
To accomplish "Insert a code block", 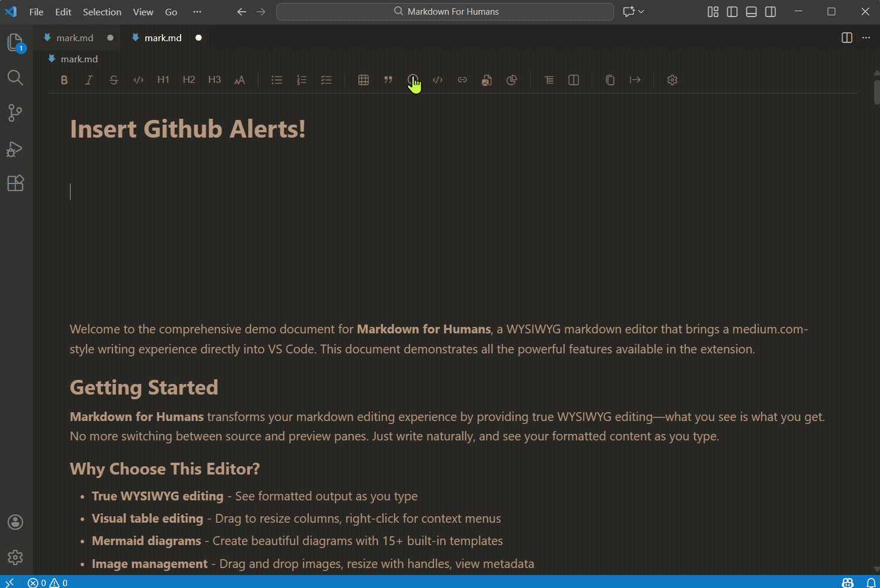I will 438,80.
